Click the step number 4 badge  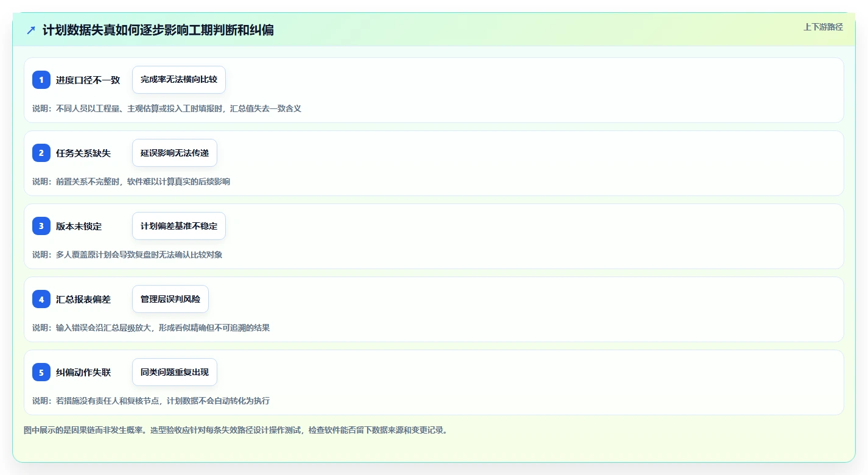tap(41, 299)
